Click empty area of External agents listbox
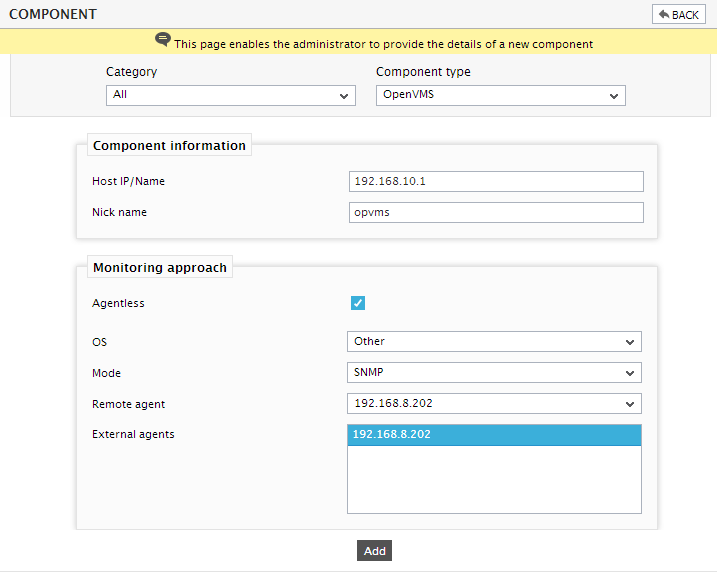 494,479
